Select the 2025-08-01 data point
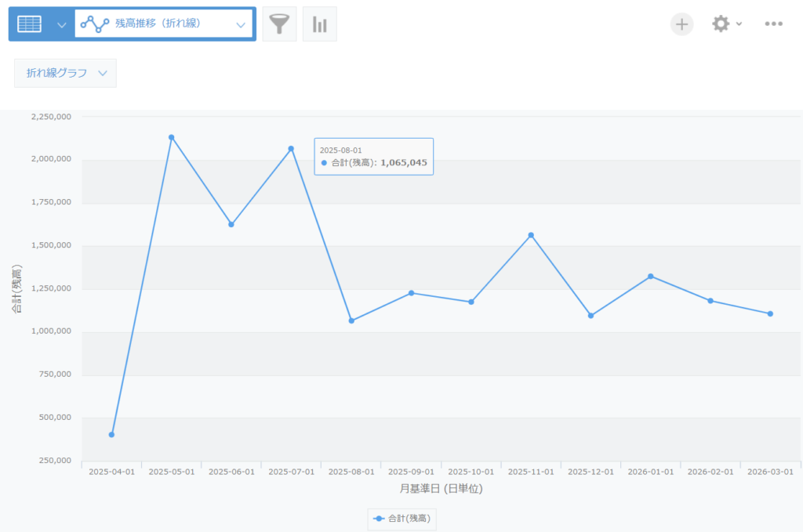 [x=351, y=320]
